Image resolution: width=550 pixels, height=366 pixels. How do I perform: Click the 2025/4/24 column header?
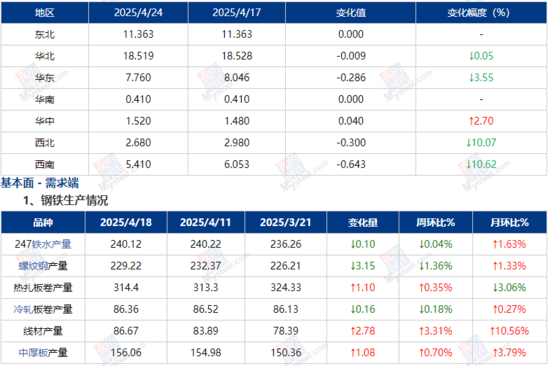click(x=138, y=13)
